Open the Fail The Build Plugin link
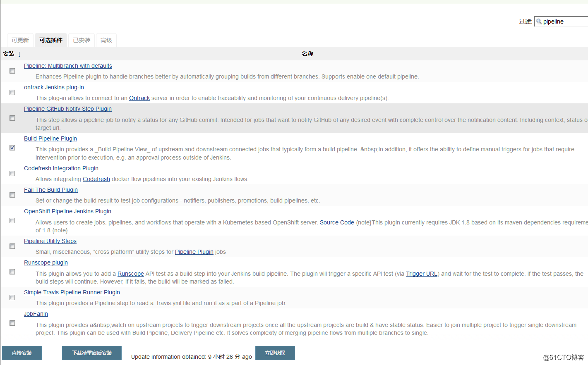Viewport: 588px width, 365px height. (51, 190)
